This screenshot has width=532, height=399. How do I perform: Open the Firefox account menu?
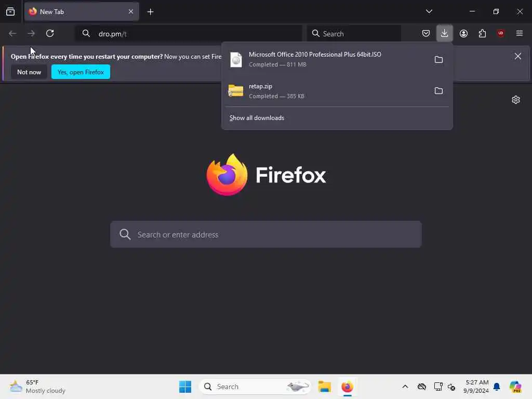pyautogui.click(x=463, y=33)
